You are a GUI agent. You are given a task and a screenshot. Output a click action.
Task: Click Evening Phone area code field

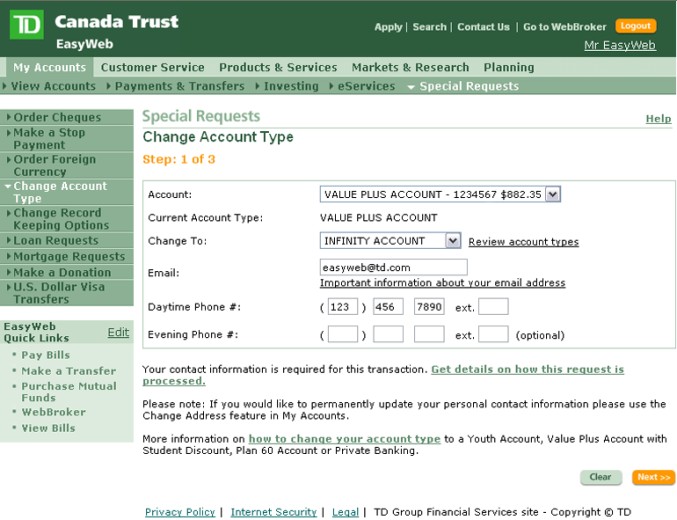343,334
